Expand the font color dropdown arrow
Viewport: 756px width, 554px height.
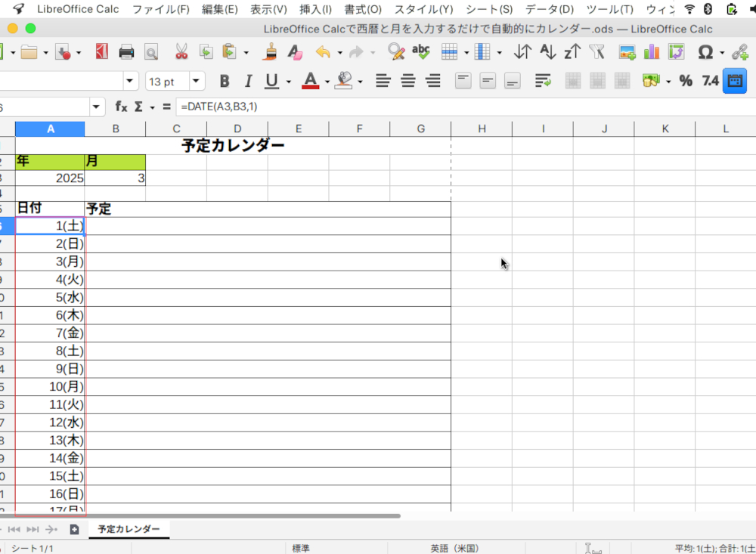coord(327,82)
